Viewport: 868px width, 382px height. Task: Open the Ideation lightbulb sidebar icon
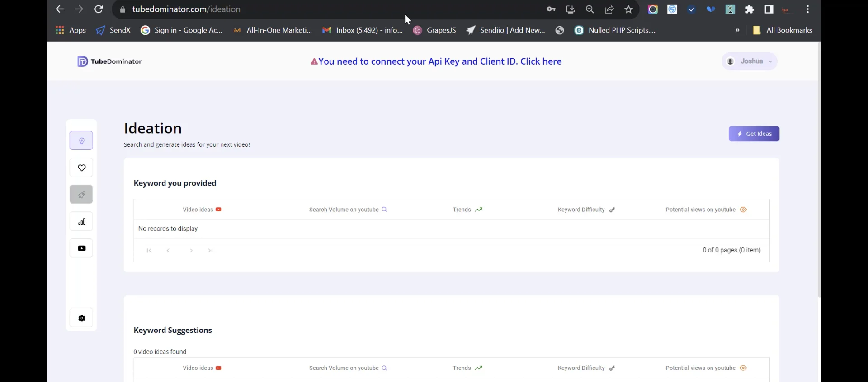tap(81, 140)
